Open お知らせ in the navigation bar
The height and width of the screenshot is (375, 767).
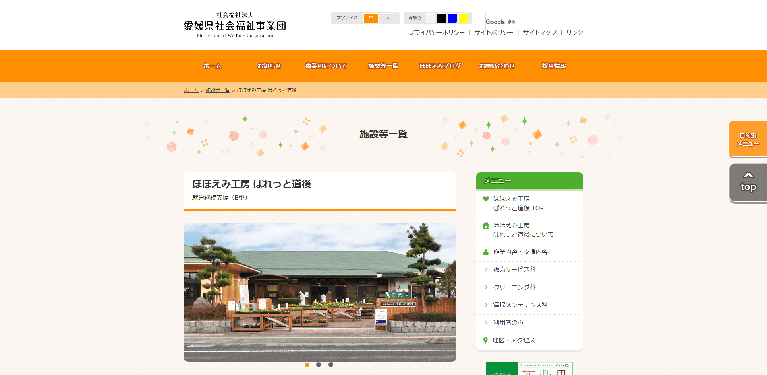(269, 66)
